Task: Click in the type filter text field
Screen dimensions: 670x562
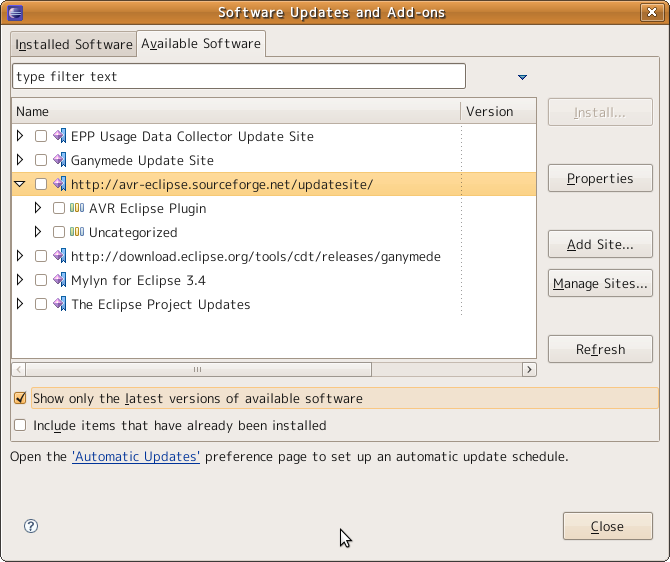Action: [x=239, y=76]
